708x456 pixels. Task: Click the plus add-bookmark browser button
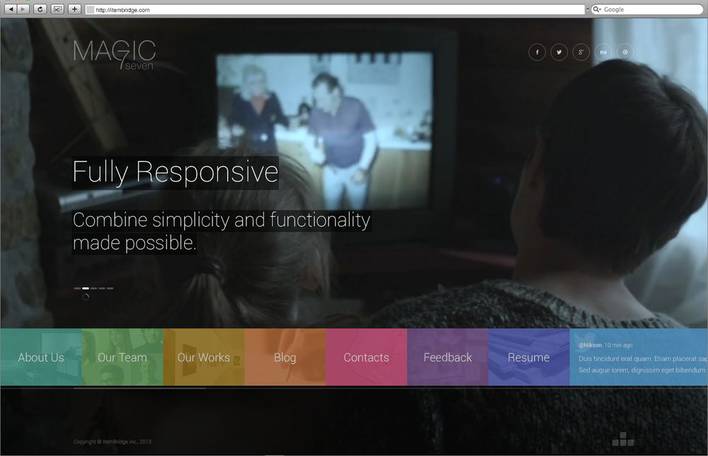(x=74, y=9)
